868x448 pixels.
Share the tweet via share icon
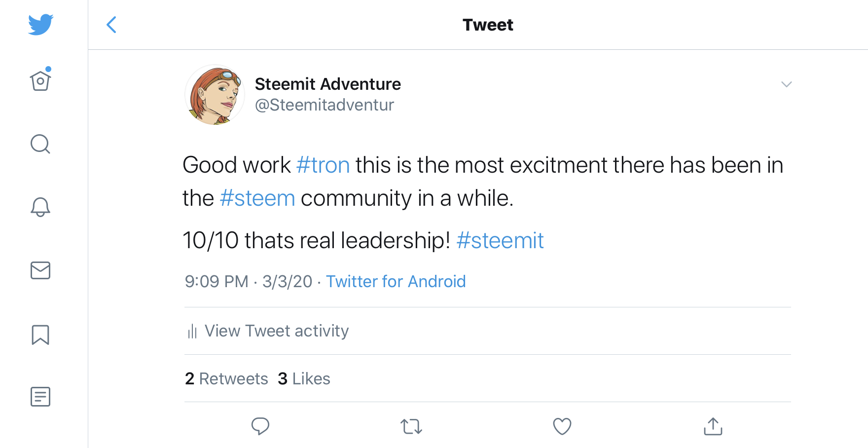(x=713, y=426)
